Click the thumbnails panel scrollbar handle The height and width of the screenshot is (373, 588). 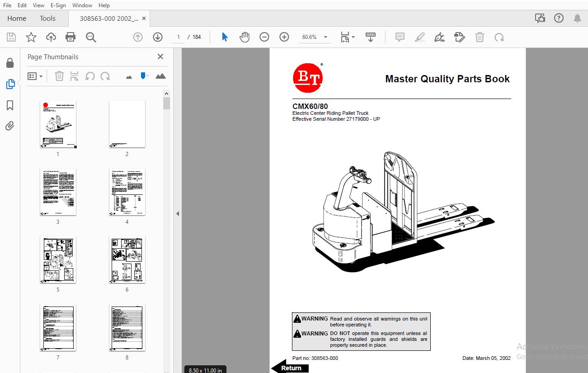pyautogui.click(x=166, y=103)
